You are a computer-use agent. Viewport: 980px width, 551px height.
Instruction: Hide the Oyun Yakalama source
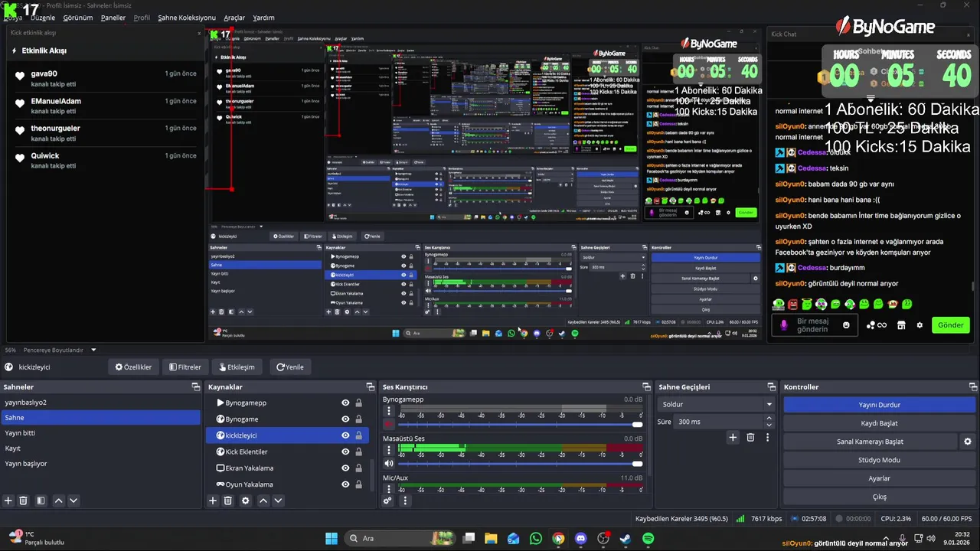coord(345,484)
